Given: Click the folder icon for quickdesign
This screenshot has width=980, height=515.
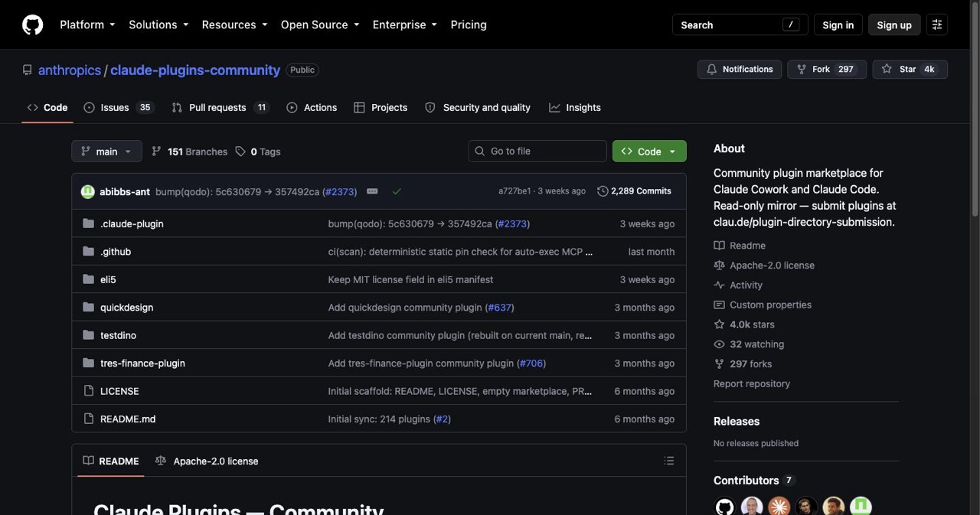Looking at the screenshot, I should click(x=88, y=307).
